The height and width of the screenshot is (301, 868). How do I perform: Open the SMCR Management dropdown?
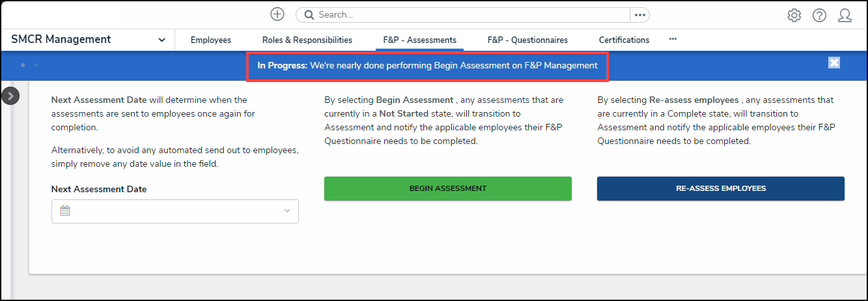[x=161, y=40]
